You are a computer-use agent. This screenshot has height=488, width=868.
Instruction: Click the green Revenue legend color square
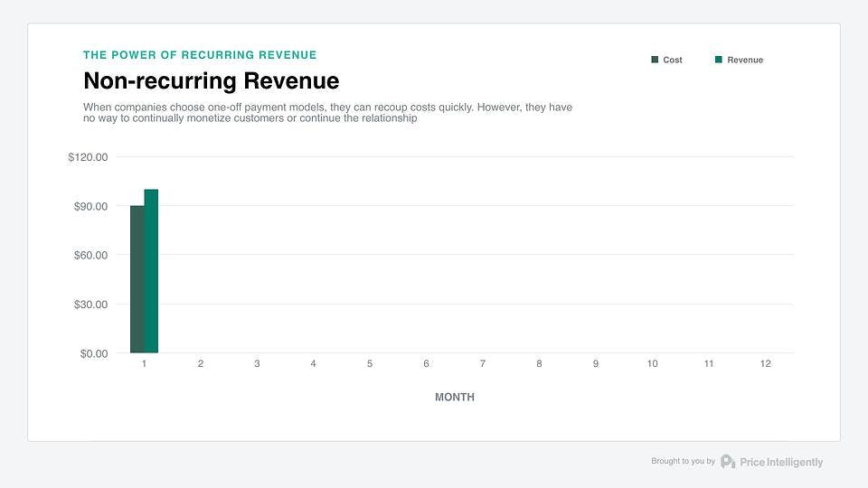719,60
